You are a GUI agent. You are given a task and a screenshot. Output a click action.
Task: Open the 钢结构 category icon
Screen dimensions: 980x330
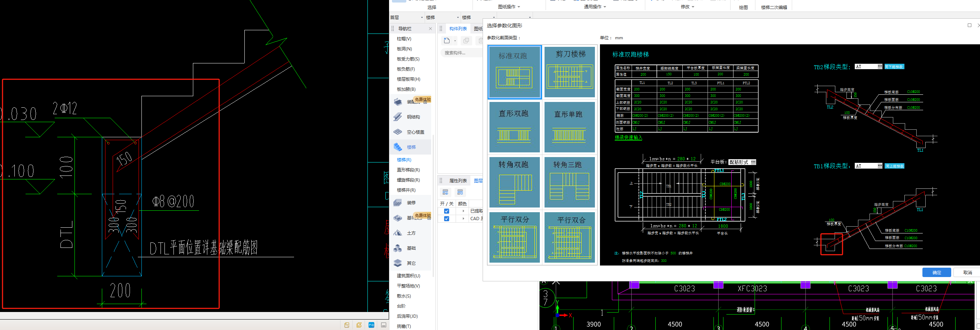398,117
